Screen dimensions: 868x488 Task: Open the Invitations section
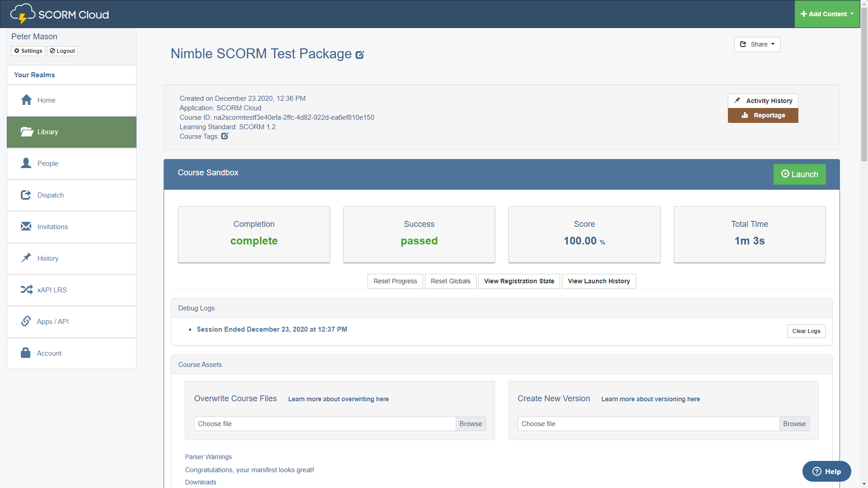coord(71,227)
